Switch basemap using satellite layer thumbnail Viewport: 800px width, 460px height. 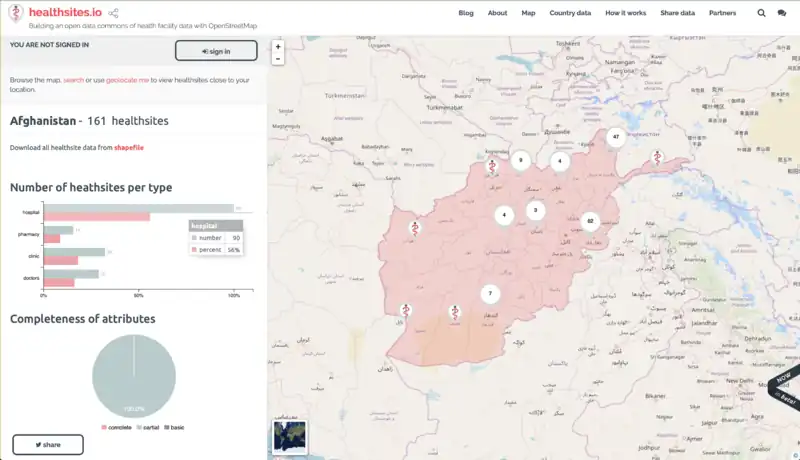point(287,437)
